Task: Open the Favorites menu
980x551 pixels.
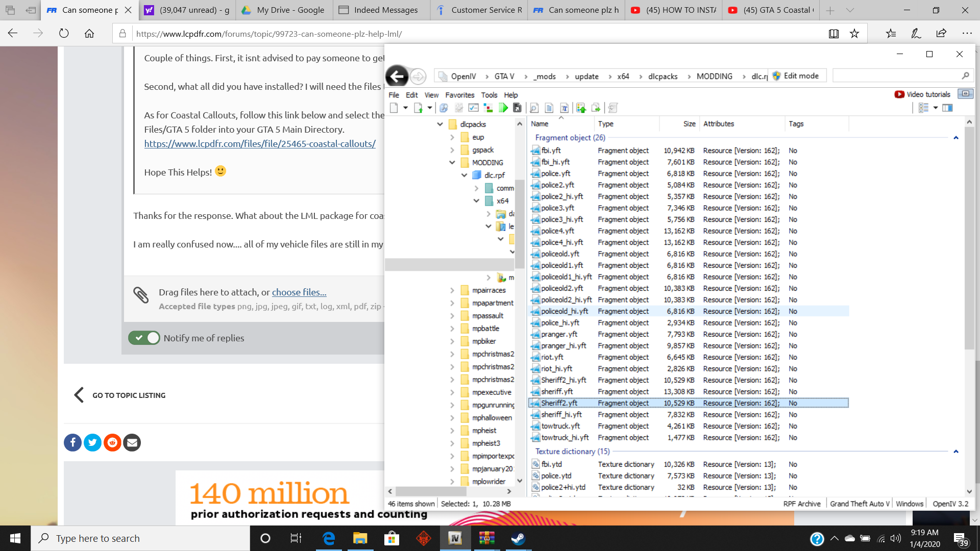Action: tap(459, 95)
